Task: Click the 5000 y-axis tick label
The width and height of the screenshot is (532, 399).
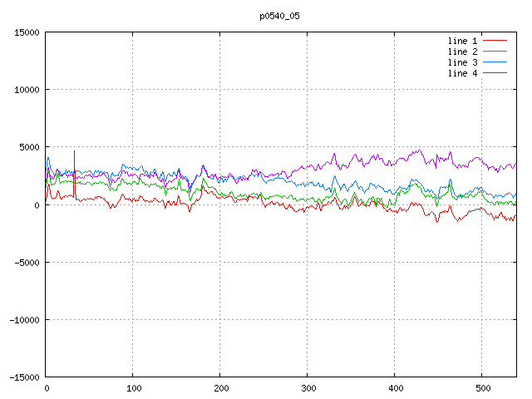Action: click(29, 147)
